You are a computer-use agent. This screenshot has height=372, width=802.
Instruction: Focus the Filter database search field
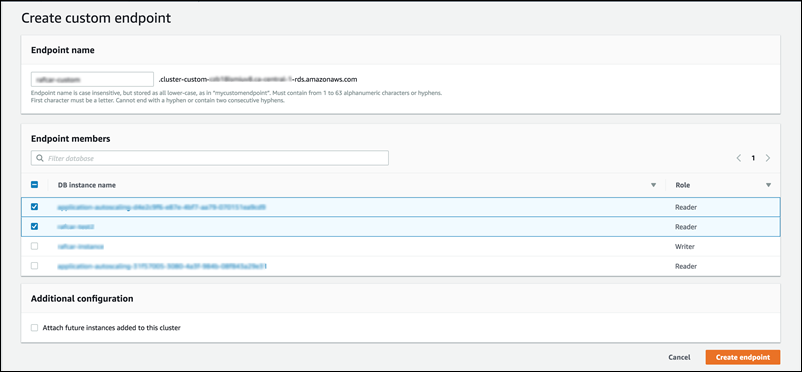(210, 159)
